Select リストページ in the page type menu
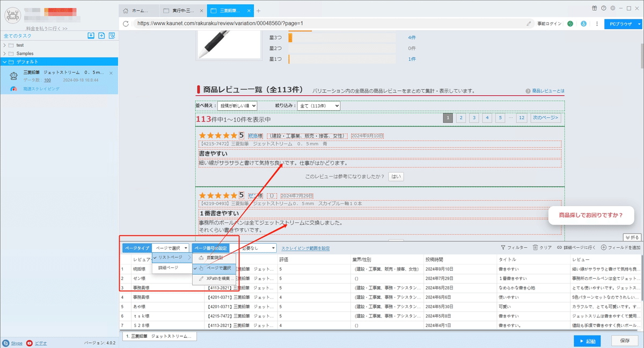 [x=172, y=258]
